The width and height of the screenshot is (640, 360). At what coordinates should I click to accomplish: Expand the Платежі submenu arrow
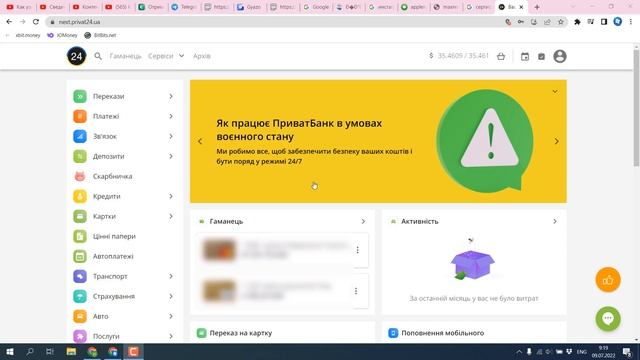[x=171, y=116]
